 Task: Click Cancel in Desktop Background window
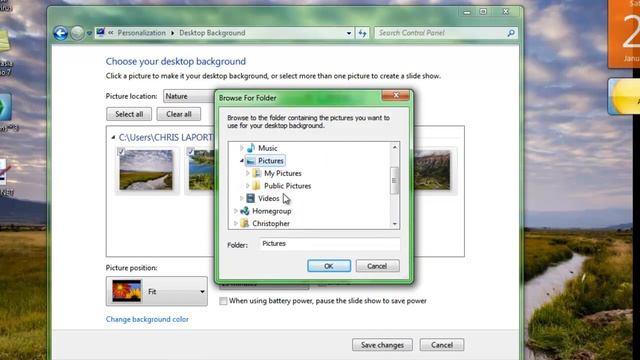(442, 345)
